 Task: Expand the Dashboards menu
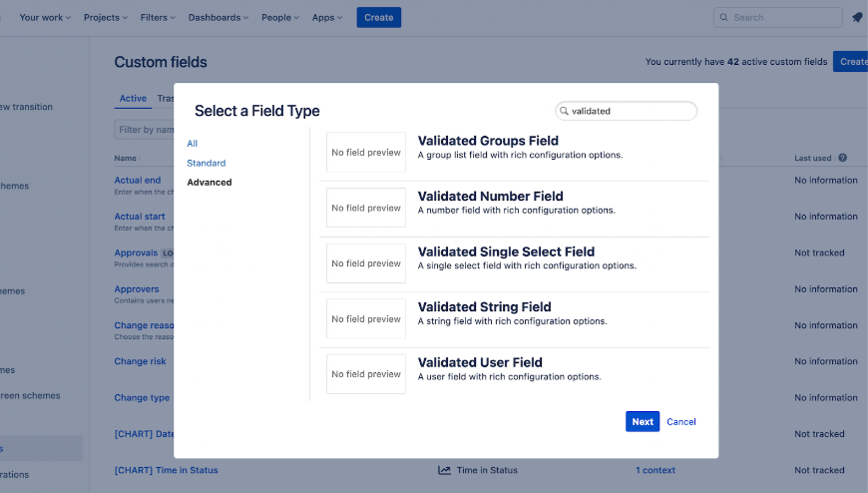point(219,17)
